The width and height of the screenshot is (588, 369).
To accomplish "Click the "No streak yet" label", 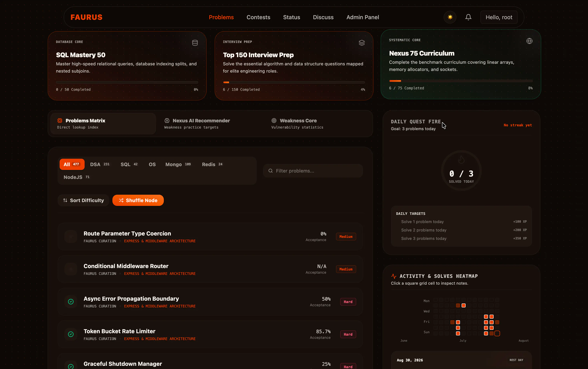I will coord(518,125).
